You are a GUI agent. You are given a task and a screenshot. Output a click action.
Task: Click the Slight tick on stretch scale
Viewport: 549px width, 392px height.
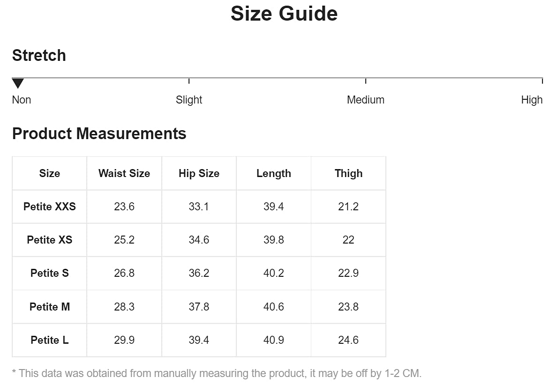[189, 81]
